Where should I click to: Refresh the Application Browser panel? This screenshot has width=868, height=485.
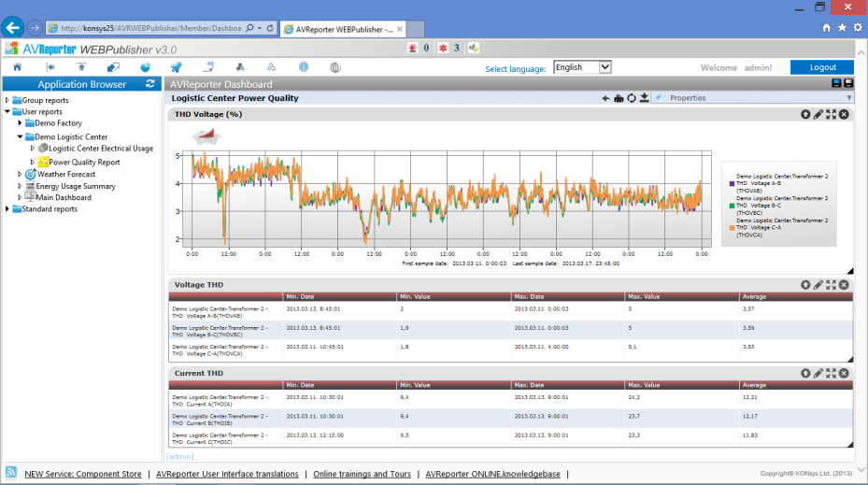click(x=150, y=83)
